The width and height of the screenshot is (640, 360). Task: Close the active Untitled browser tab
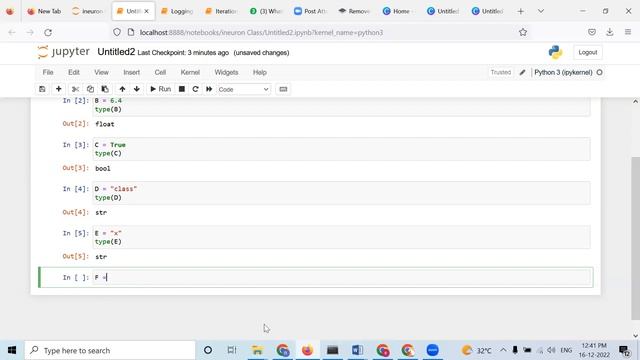[x=147, y=11]
